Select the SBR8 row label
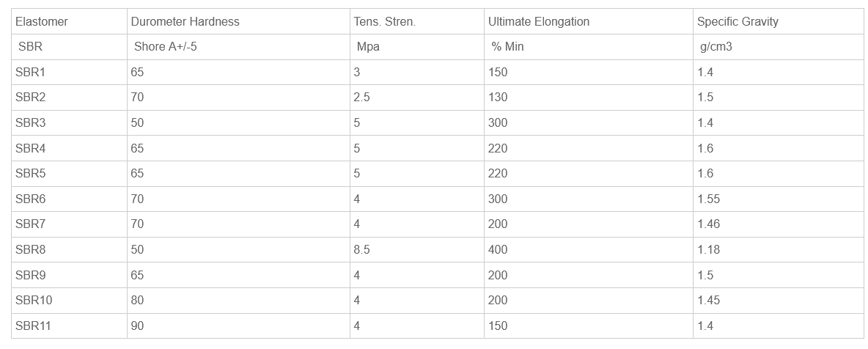 pyautogui.click(x=30, y=249)
